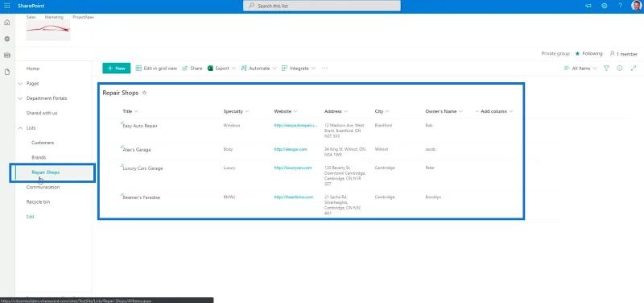Click Edit in grid view

click(156, 68)
